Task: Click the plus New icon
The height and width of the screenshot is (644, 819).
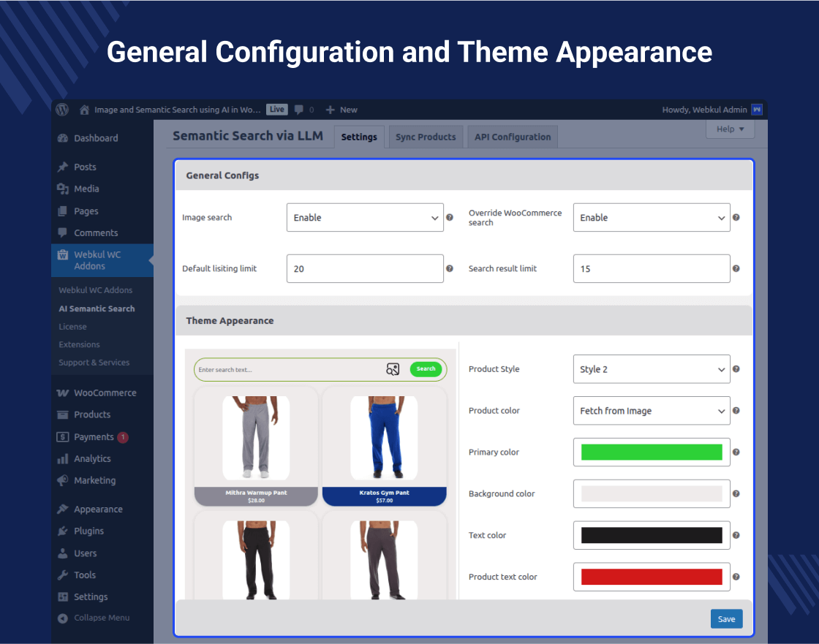Action: click(x=330, y=110)
